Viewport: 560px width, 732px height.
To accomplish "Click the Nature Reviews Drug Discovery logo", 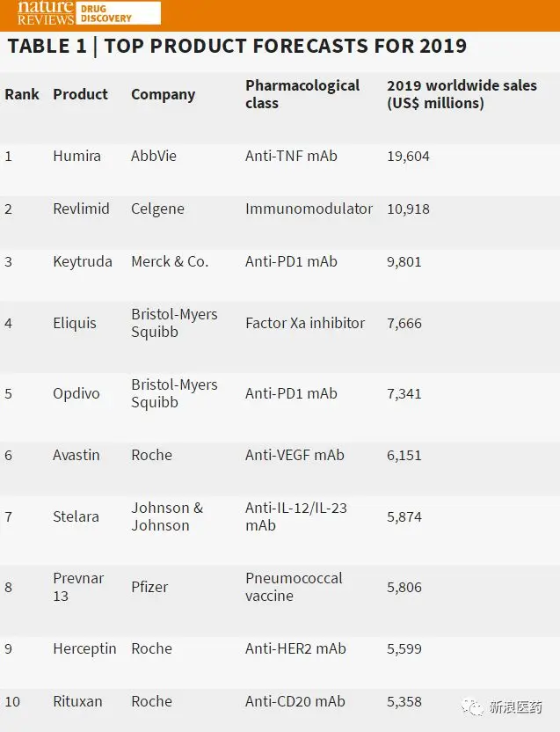I will pyautogui.click(x=89, y=12).
